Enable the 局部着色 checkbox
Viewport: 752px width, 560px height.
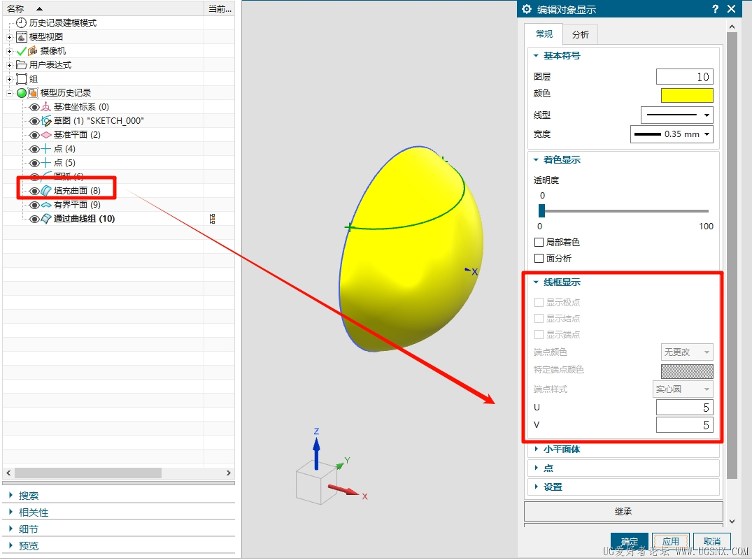coord(539,242)
